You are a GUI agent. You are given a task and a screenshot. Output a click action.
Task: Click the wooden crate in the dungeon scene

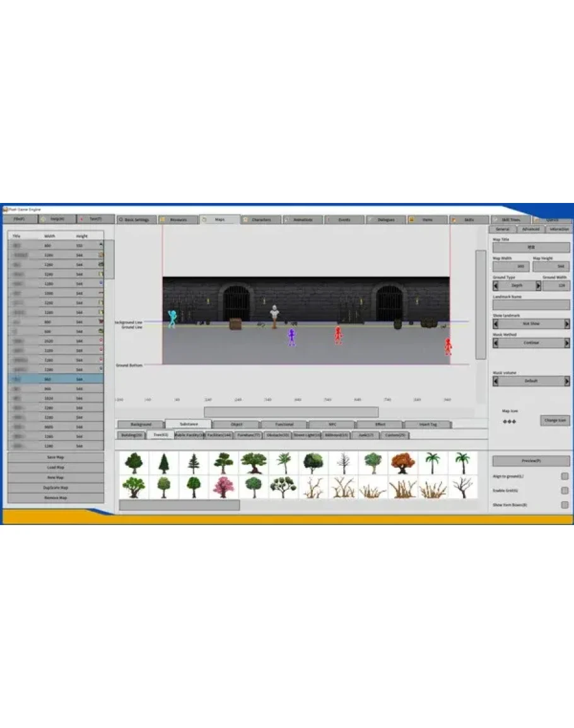tap(235, 324)
